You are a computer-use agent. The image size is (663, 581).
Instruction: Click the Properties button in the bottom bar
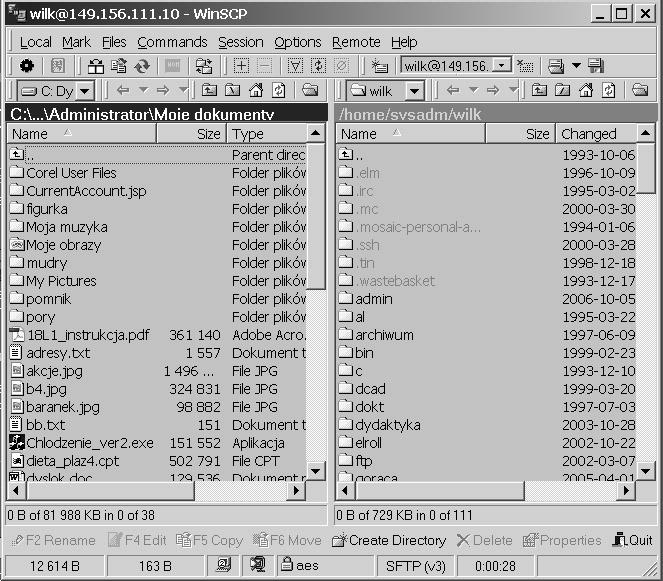tap(562, 540)
